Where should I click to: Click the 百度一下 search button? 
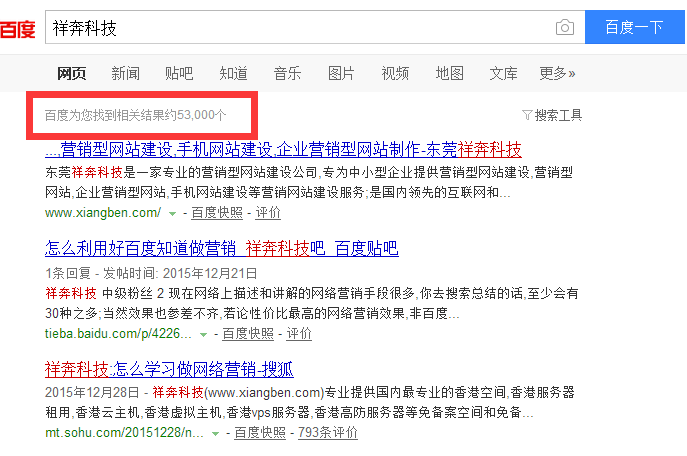[x=634, y=27]
